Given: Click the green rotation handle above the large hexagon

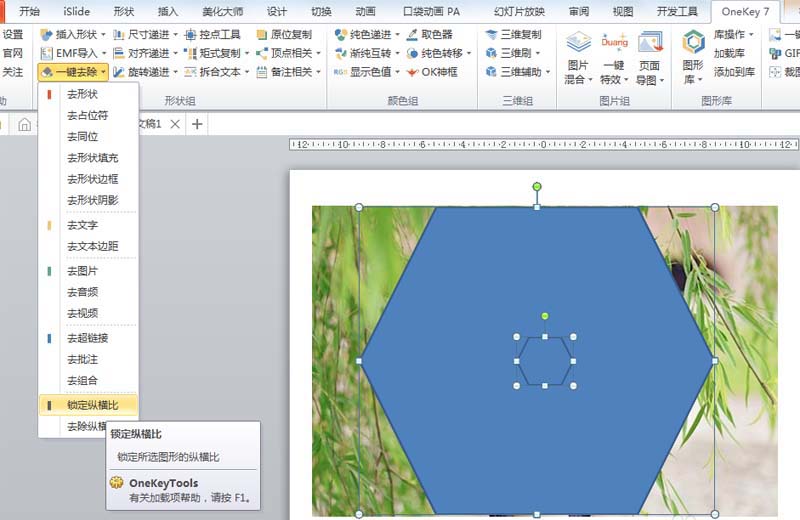Looking at the screenshot, I should (537, 187).
